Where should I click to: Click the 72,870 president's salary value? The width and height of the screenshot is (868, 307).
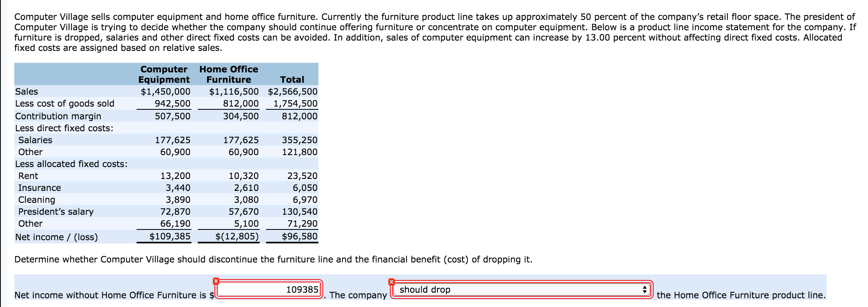click(x=175, y=212)
